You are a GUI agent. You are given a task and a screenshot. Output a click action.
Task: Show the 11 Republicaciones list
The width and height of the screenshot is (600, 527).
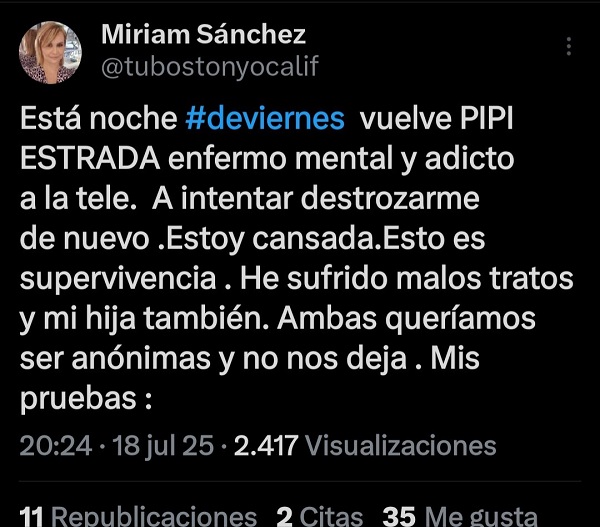138,516
